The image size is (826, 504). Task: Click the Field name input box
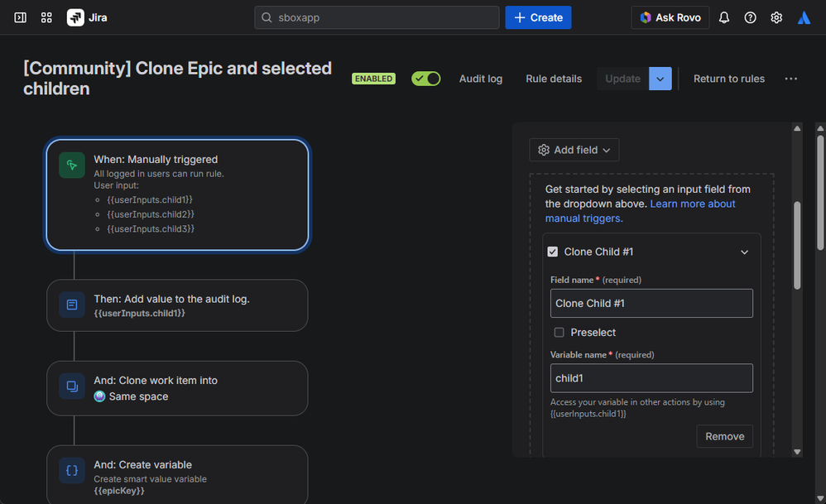pyautogui.click(x=651, y=304)
